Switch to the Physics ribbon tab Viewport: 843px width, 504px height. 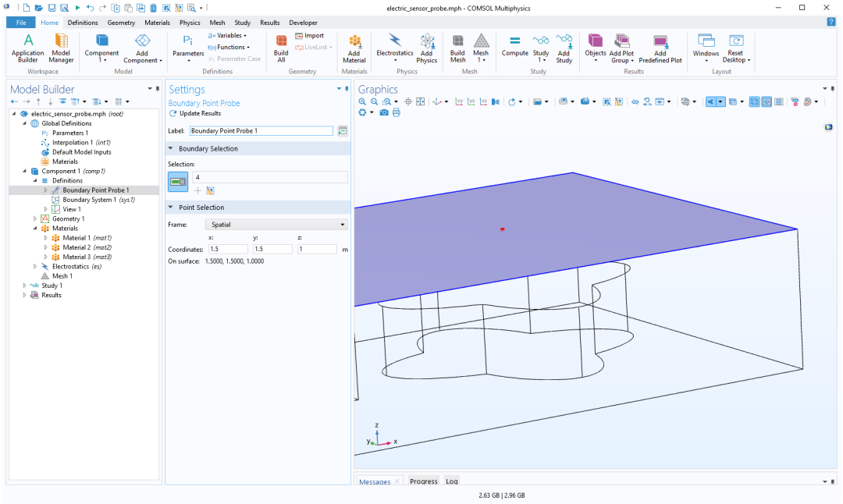(190, 23)
